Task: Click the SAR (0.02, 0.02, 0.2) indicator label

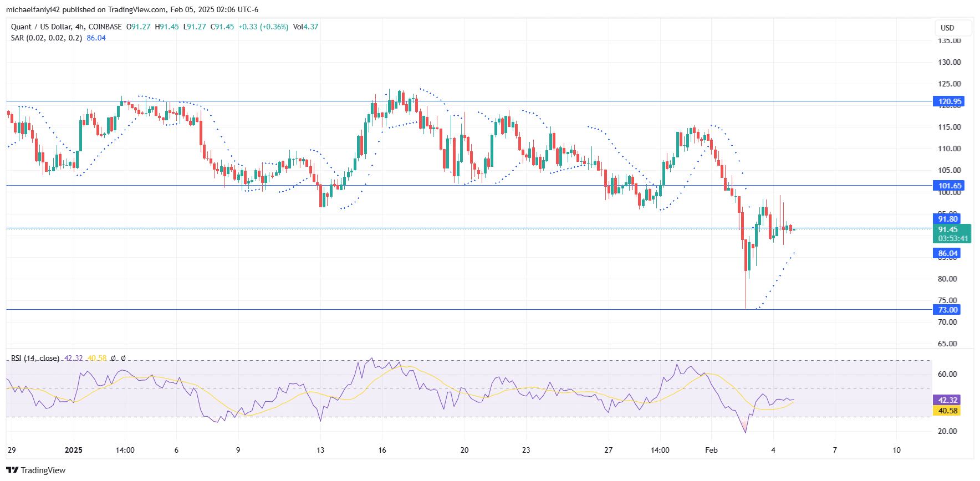Action: click(x=47, y=38)
